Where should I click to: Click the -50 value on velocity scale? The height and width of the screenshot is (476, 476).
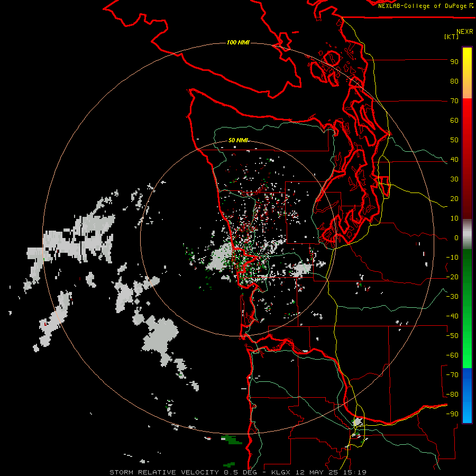[452, 336]
